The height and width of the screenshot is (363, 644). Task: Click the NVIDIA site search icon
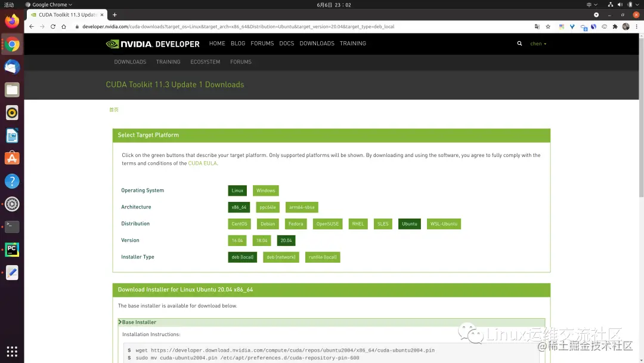[519, 44]
